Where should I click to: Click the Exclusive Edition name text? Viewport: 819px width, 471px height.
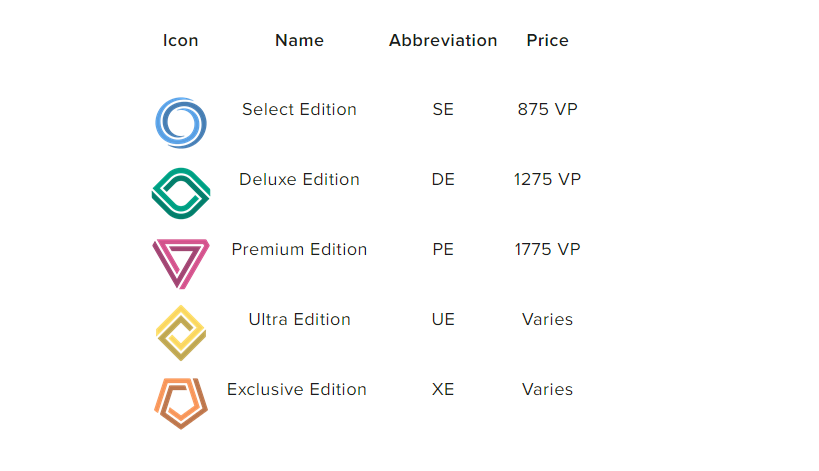point(297,389)
